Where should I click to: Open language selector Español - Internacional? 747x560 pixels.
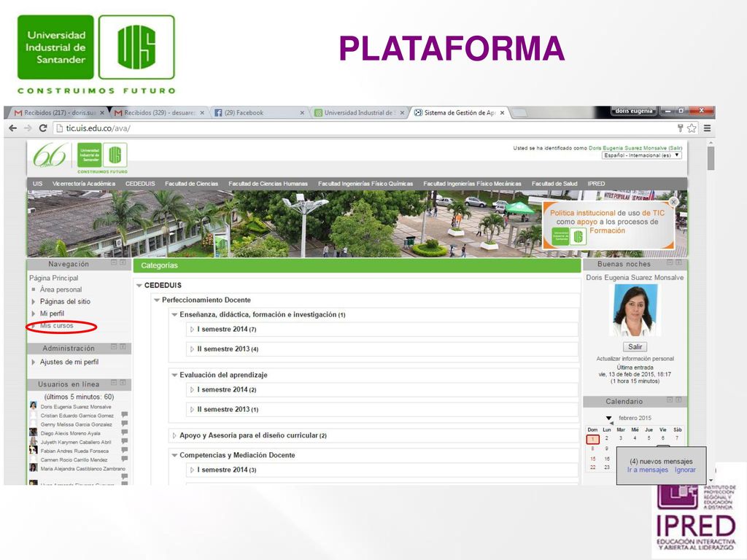coord(642,155)
